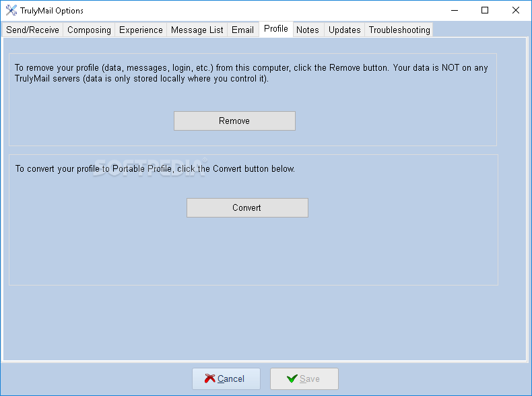This screenshot has height=396, width=532.
Task: Go to the Message List tab
Action: 197,30
